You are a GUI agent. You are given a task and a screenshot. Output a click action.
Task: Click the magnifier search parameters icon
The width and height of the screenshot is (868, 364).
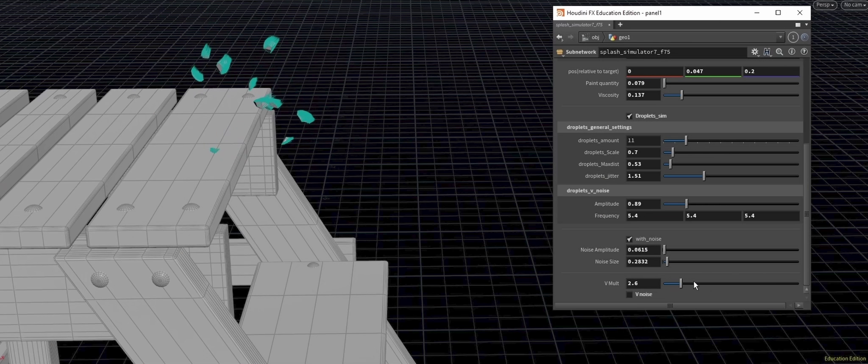click(x=779, y=52)
